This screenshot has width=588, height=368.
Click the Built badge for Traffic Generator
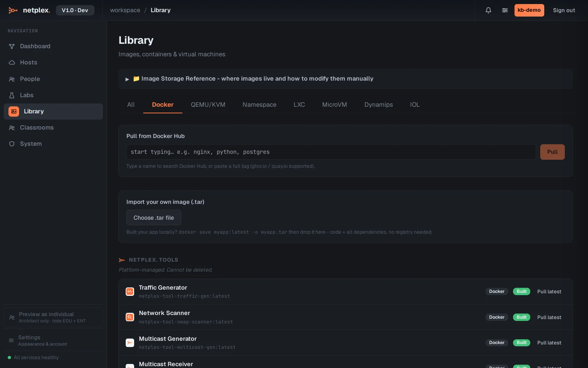pos(521,291)
